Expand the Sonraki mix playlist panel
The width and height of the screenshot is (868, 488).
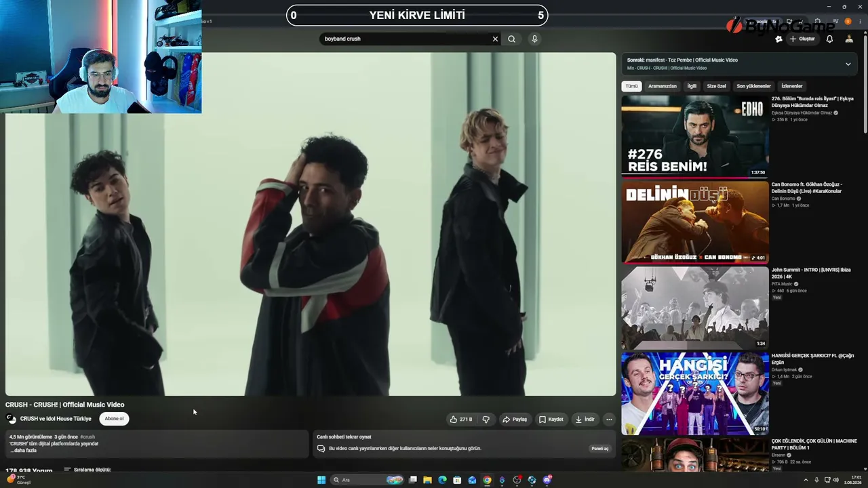[848, 64]
